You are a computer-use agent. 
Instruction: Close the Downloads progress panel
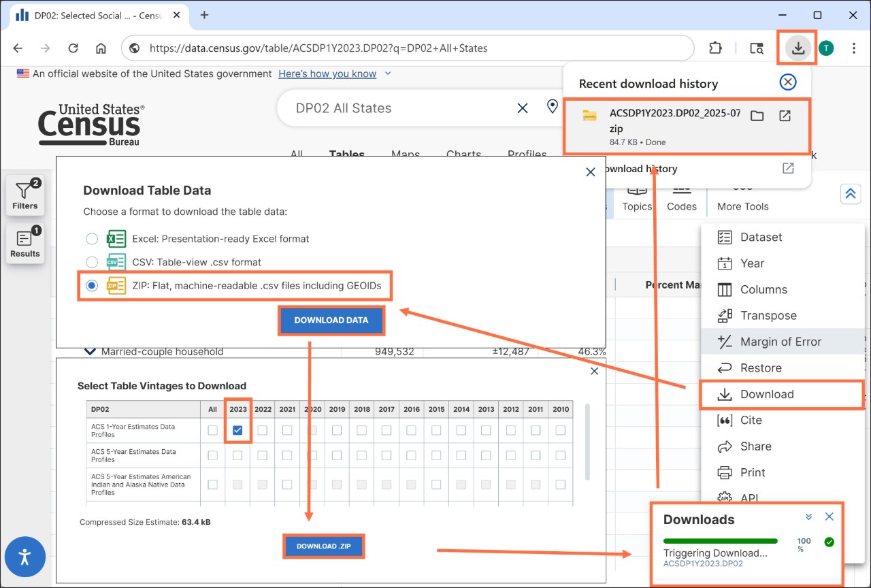tap(829, 517)
